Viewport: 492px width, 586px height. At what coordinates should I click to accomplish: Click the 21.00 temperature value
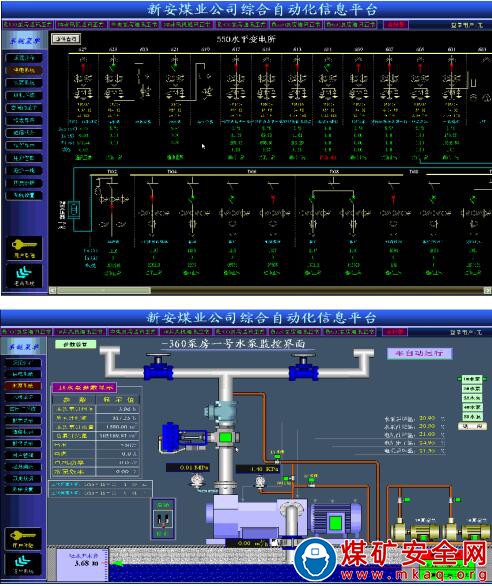click(x=427, y=434)
